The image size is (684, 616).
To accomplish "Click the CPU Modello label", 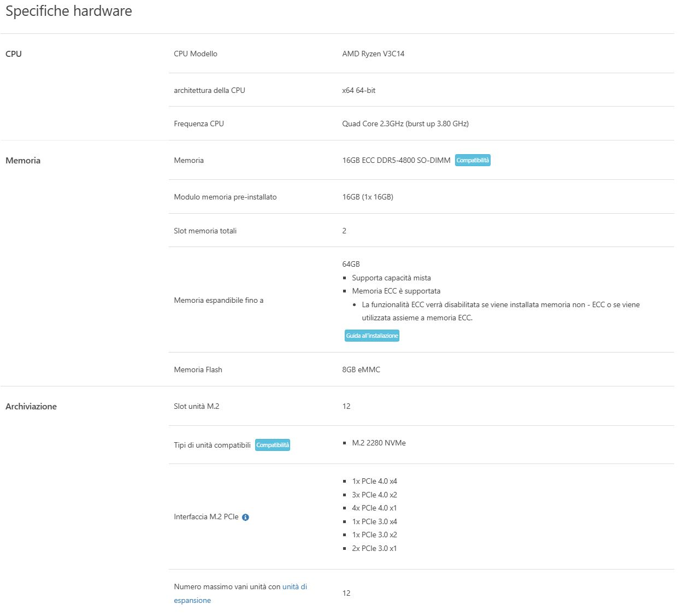I will point(196,54).
